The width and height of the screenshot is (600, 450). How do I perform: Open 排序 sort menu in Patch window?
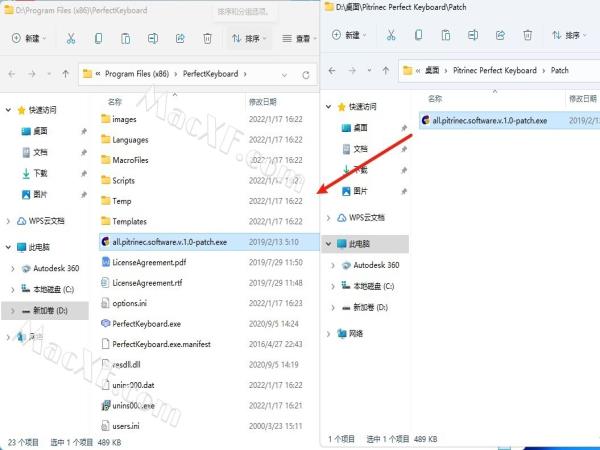coord(569,35)
